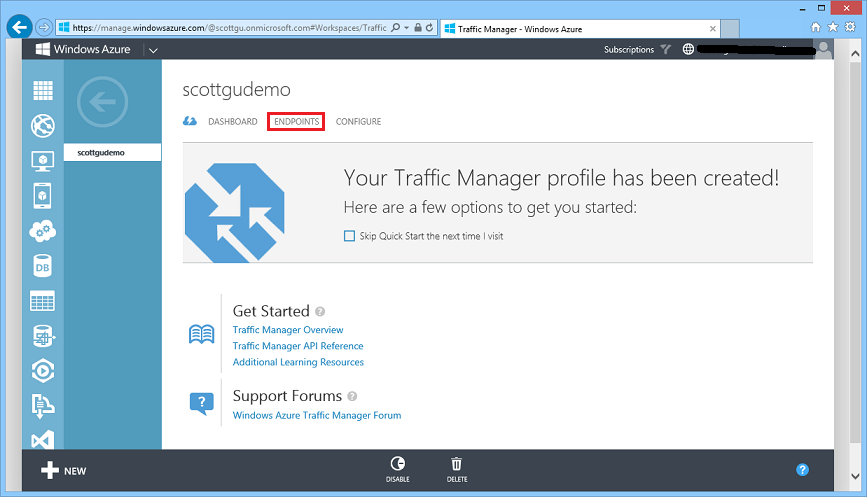Image resolution: width=867 pixels, height=497 pixels.
Task: Open Virtual Machines monitor icon in sidebar
Action: click(x=43, y=161)
